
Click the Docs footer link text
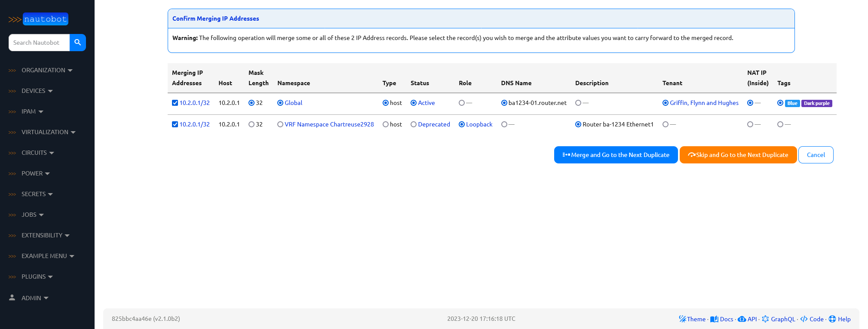pyautogui.click(x=727, y=319)
